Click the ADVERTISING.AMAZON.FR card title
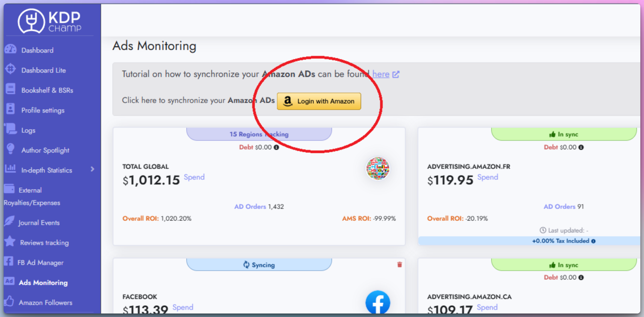The width and height of the screenshot is (644, 317). [469, 167]
